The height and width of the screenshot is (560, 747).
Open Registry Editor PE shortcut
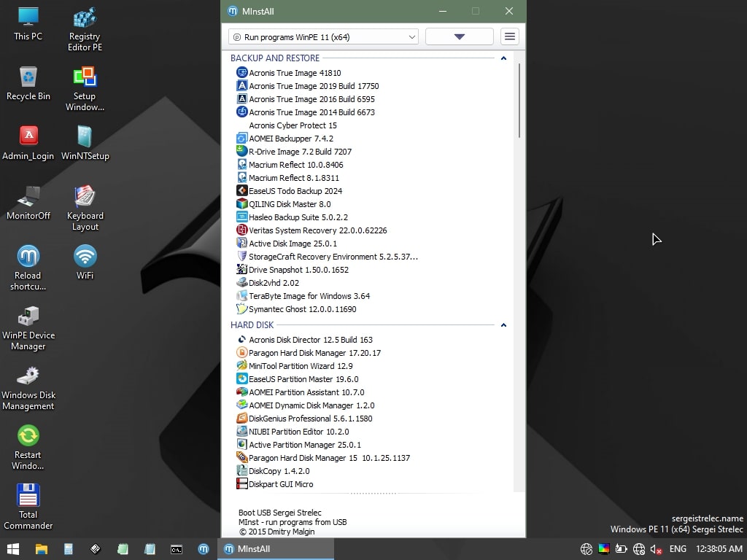pyautogui.click(x=85, y=28)
